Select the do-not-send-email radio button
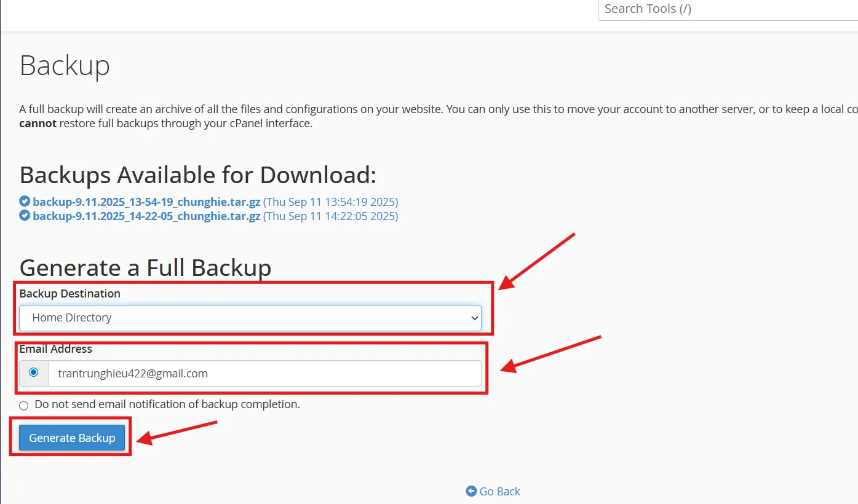 [24, 406]
